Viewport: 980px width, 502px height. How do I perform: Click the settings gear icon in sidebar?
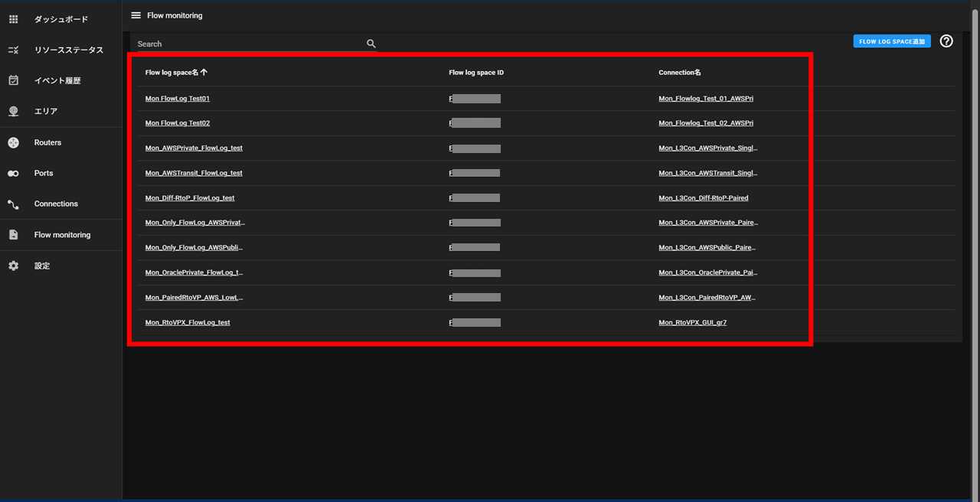(13, 266)
